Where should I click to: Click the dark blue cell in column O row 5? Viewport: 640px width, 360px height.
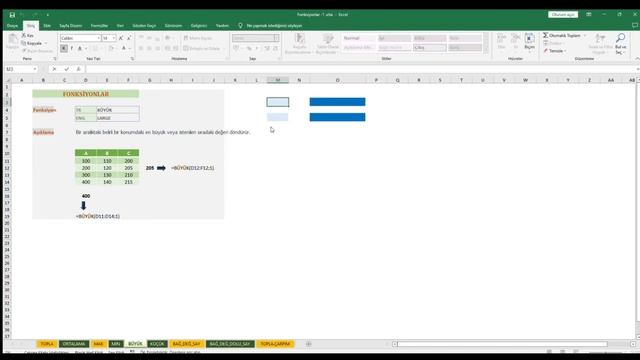click(338, 118)
